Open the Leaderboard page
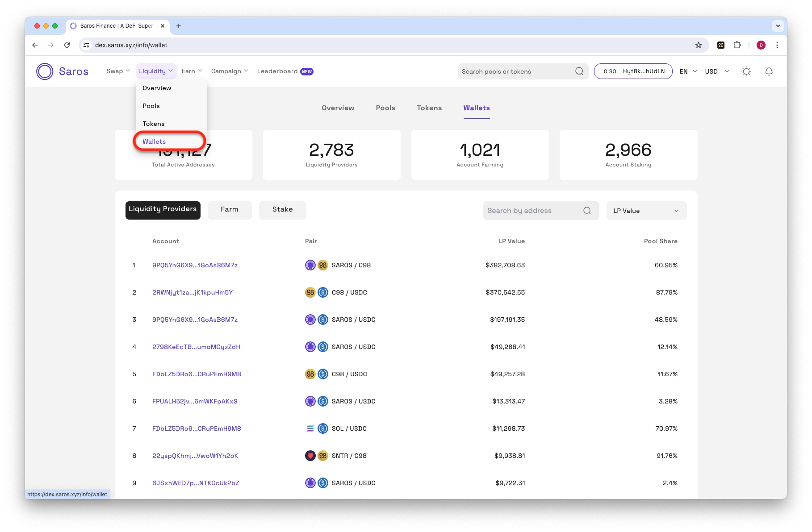 pos(285,71)
